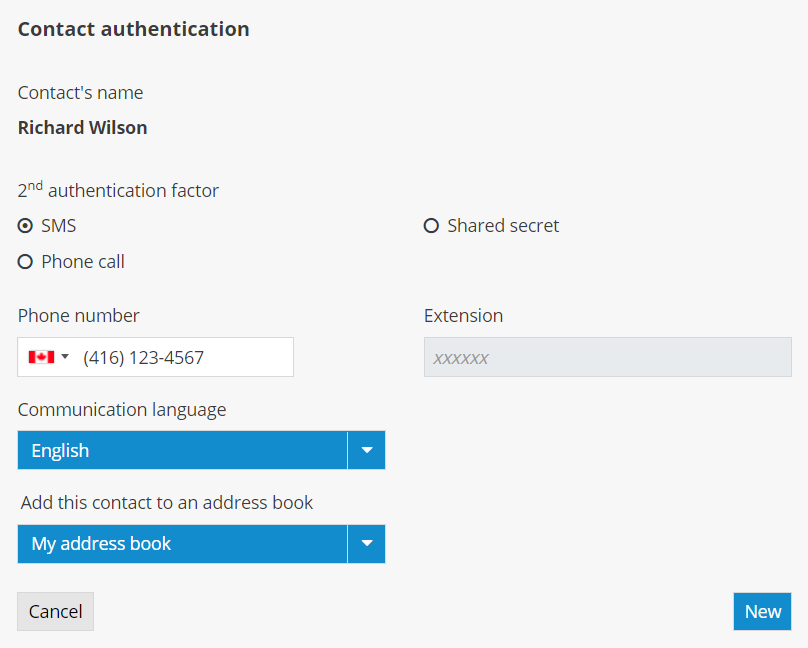Select the SMS radio button
This screenshot has height=648, width=808.
(x=26, y=226)
